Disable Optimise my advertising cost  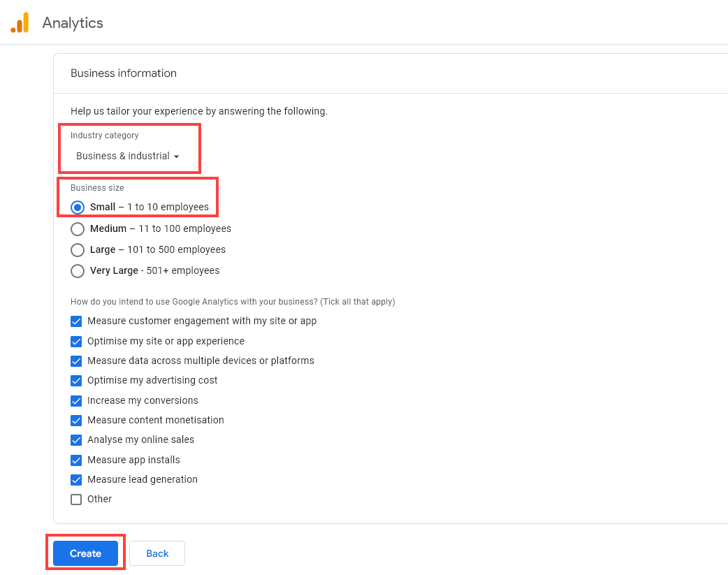(76, 380)
